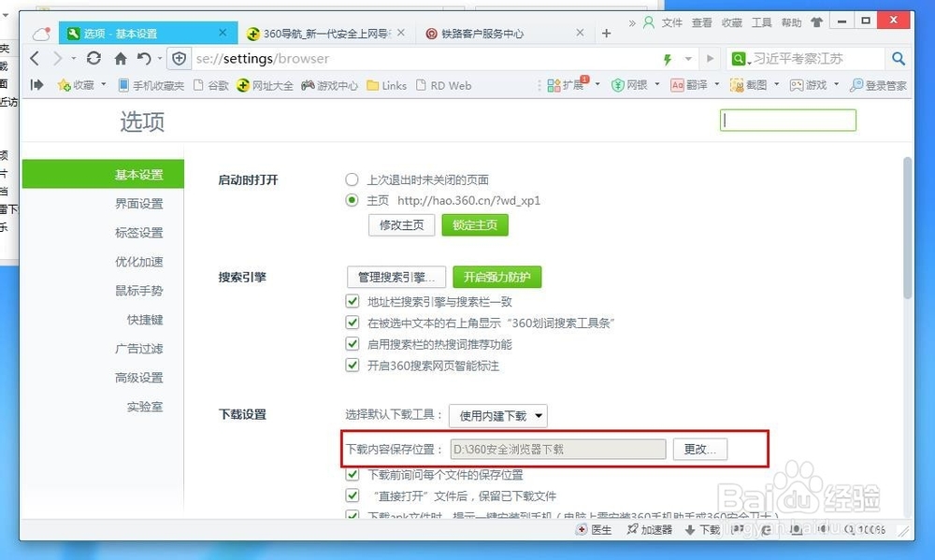Open 下载 downloads in status bar

pyautogui.click(x=702, y=529)
